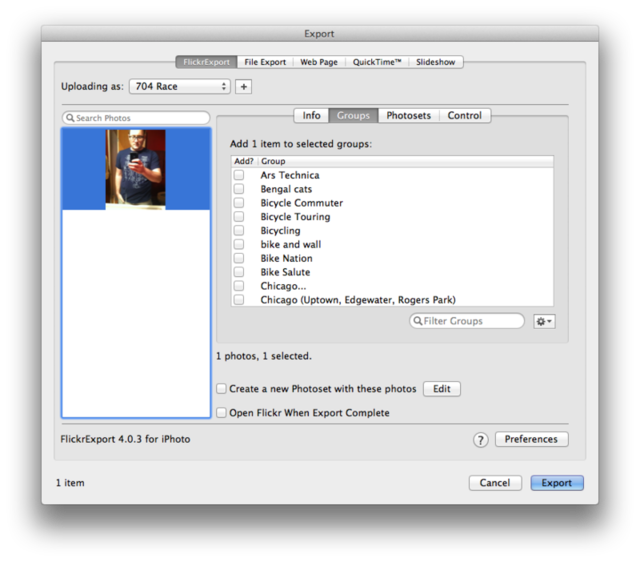The height and width of the screenshot is (562, 640).
Task: Select the Groups tab
Action: coord(353,116)
